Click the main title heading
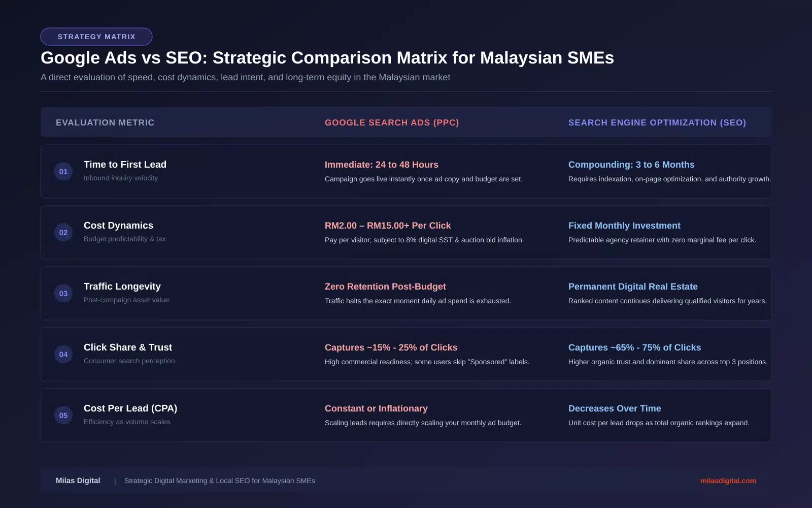Viewport: 812px width, 508px height. pos(327,58)
